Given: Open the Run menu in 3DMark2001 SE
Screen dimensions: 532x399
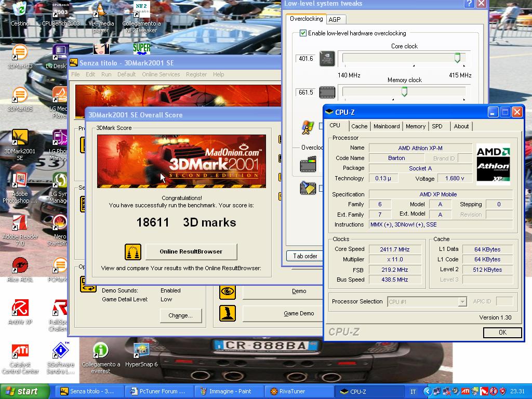Looking at the screenshot, I should (x=106, y=74).
